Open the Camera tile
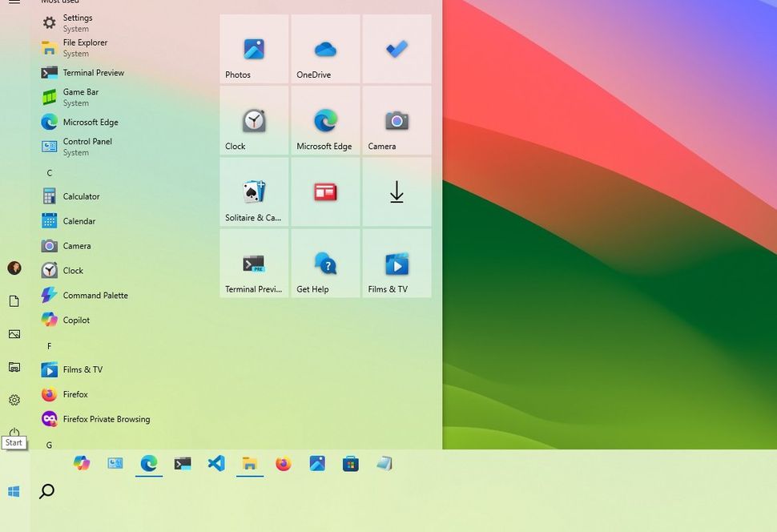This screenshot has width=777, height=532. 397,120
